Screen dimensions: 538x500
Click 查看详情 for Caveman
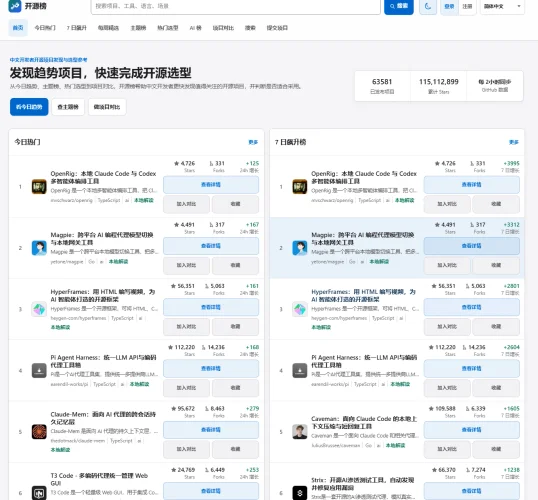472,430
